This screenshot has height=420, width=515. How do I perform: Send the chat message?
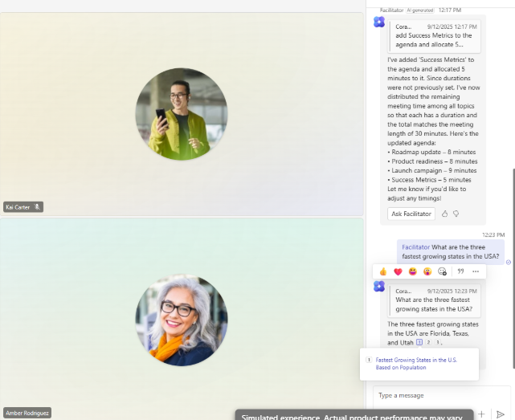pos(500,414)
